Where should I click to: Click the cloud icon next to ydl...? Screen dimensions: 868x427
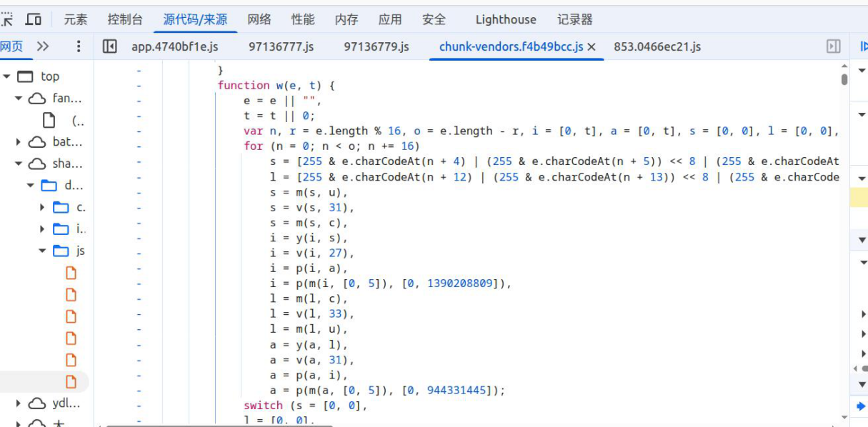click(x=37, y=403)
